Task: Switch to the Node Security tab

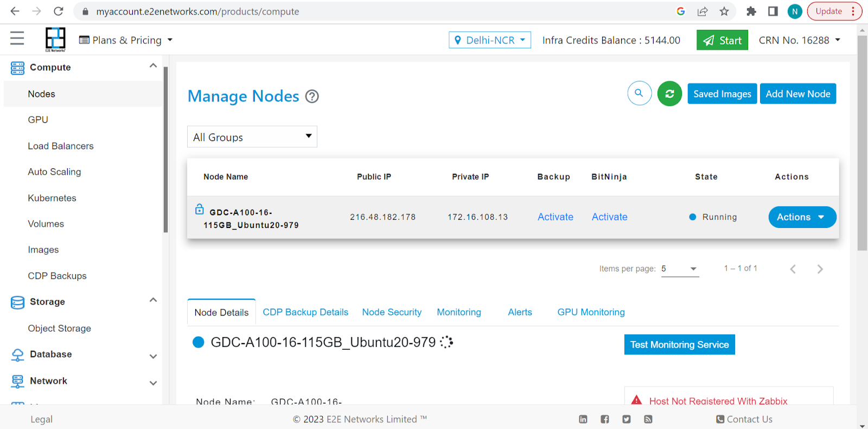Action: (392, 312)
